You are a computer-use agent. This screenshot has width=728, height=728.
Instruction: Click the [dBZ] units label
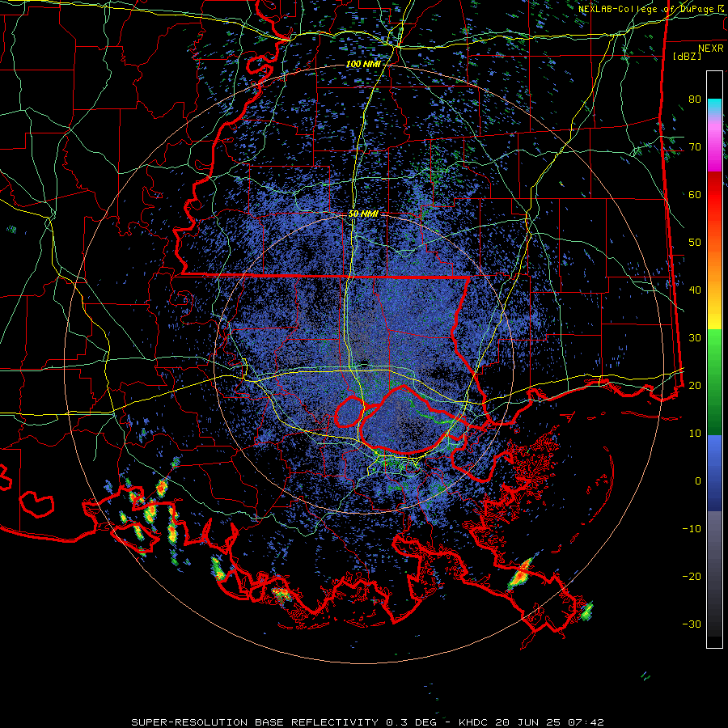click(687, 56)
